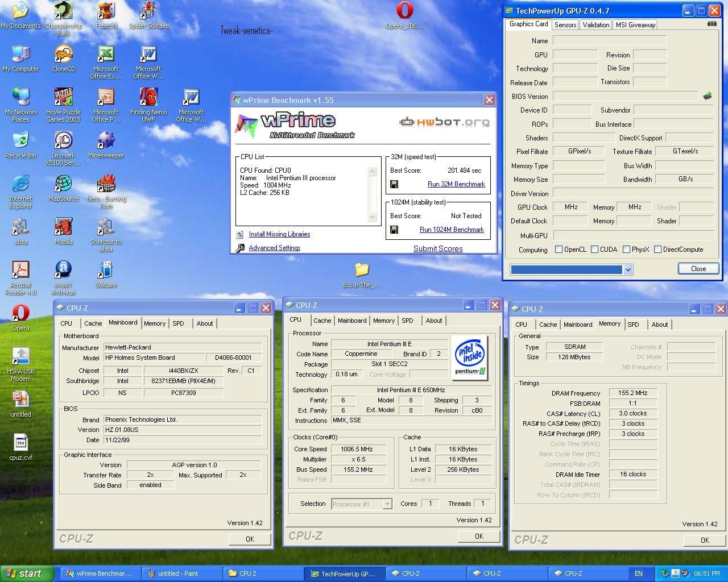Select Cache tab in Mainboard CPU-Z window

point(93,323)
